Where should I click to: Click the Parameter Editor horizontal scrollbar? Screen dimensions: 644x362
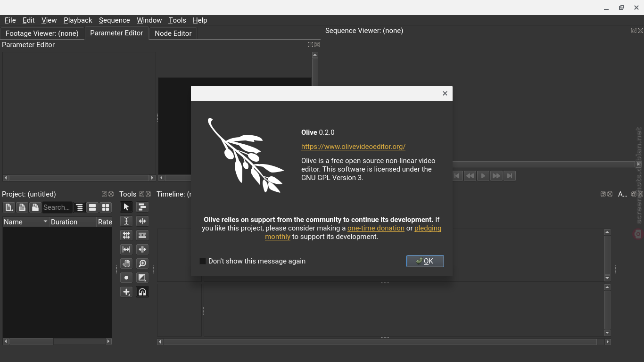[79, 178]
